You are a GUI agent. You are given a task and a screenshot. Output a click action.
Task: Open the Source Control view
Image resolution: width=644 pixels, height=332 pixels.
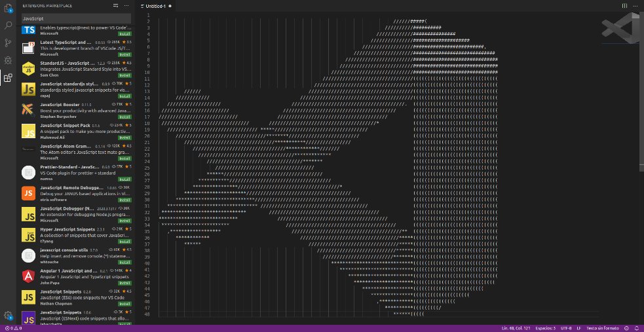coord(8,43)
